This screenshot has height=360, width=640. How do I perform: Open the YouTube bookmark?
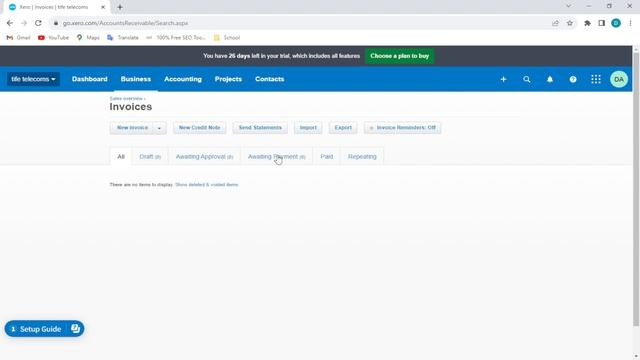53,38
